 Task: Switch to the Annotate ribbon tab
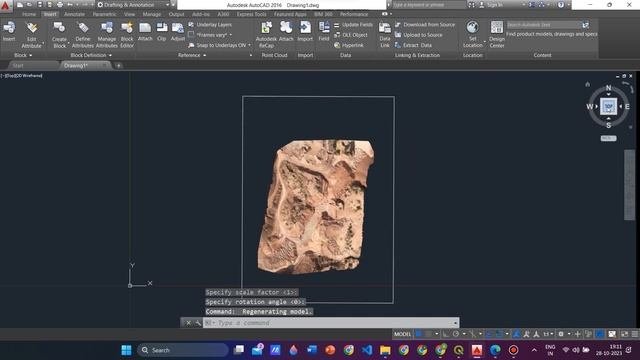click(74, 14)
